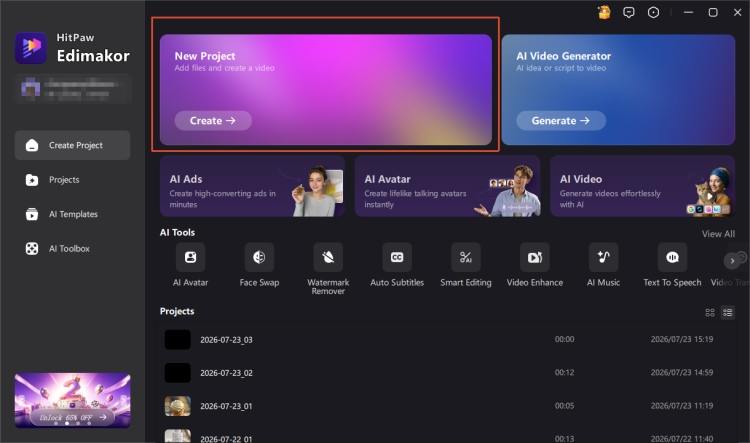750x443 pixels.
Task: Click the HitPaw Edimakor logo icon
Action: [x=31, y=48]
